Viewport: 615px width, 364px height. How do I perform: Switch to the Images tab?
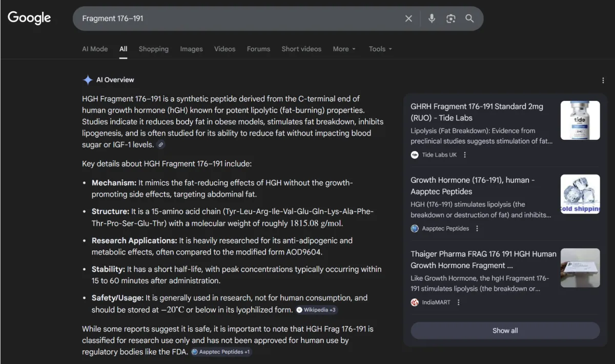tap(191, 49)
